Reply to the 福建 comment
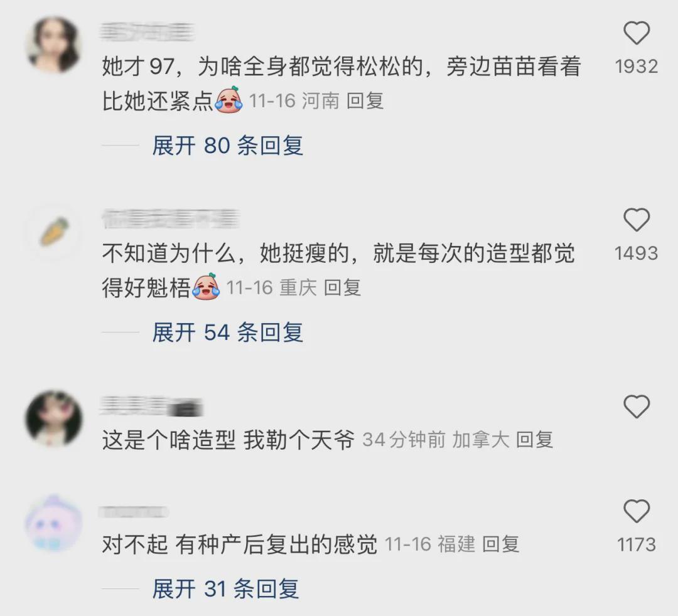The height and width of the screenshot is (616, 678). point(500,544)
